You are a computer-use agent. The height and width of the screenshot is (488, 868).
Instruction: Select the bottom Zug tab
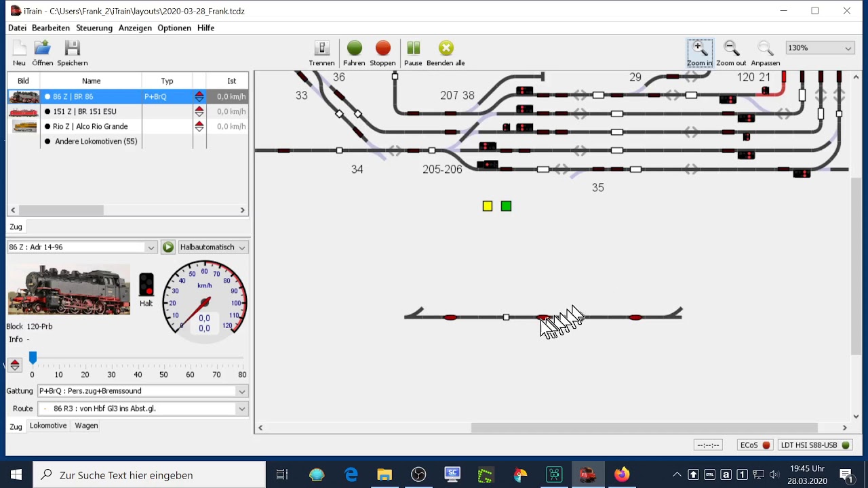pos(16,426)
